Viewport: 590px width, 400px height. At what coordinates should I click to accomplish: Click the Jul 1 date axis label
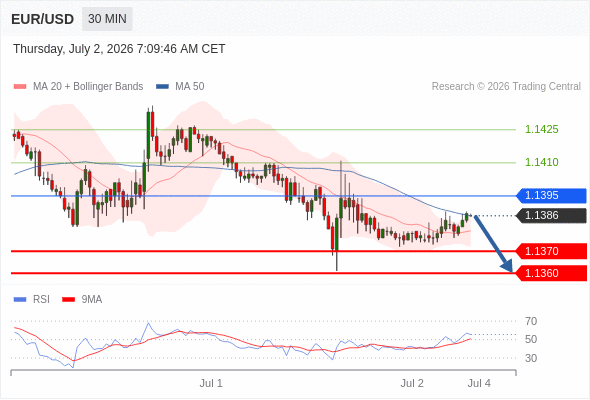point(211,383)
